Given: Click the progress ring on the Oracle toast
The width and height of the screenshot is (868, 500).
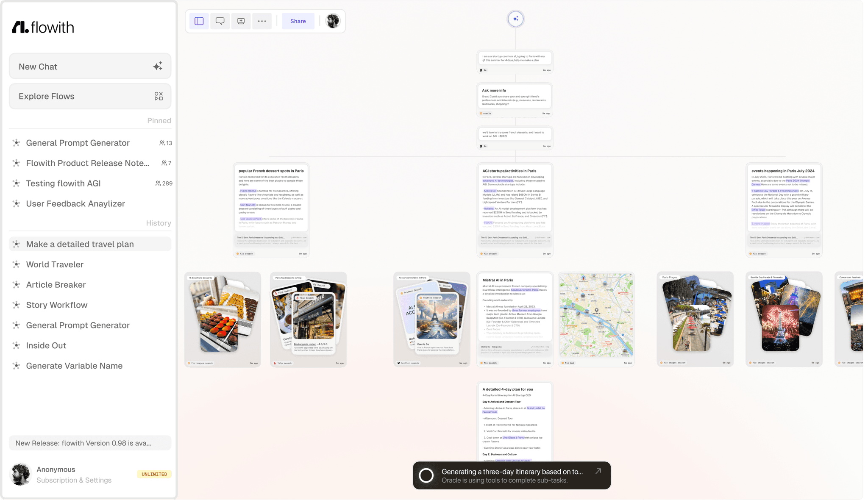Looking at the screenshot, I should tap(426, 475).
